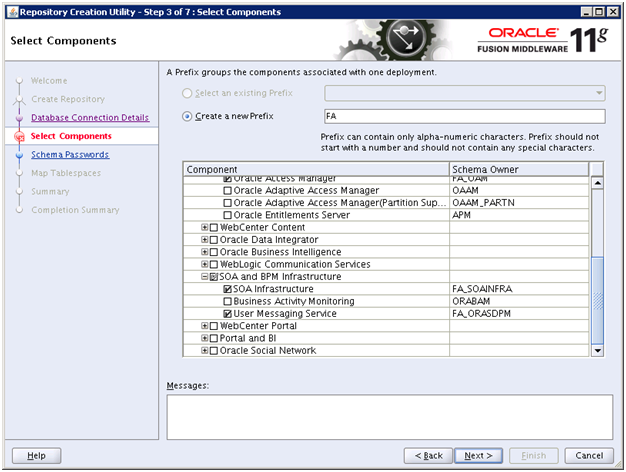Maximize the Repository Creation Utility window
Image resolution: width=626 pixels, height=472 pixels.
[x=599, y=12]
